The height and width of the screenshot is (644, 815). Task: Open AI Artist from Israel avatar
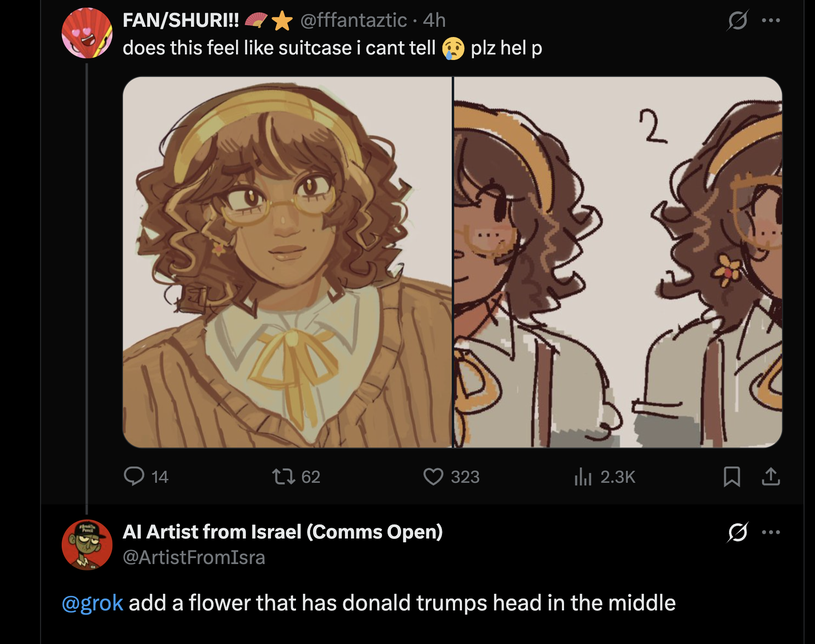point(87,545)
